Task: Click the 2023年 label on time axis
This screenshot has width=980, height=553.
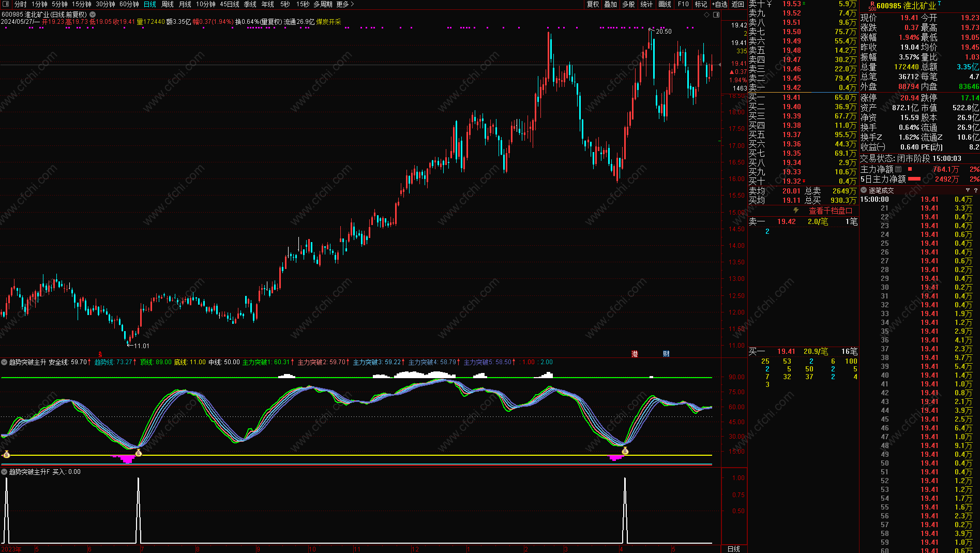Action: click(x=11, y=549)
